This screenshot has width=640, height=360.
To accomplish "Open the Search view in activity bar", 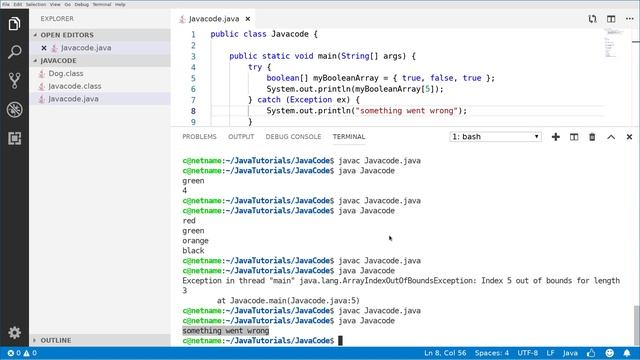I will point(14,52).
